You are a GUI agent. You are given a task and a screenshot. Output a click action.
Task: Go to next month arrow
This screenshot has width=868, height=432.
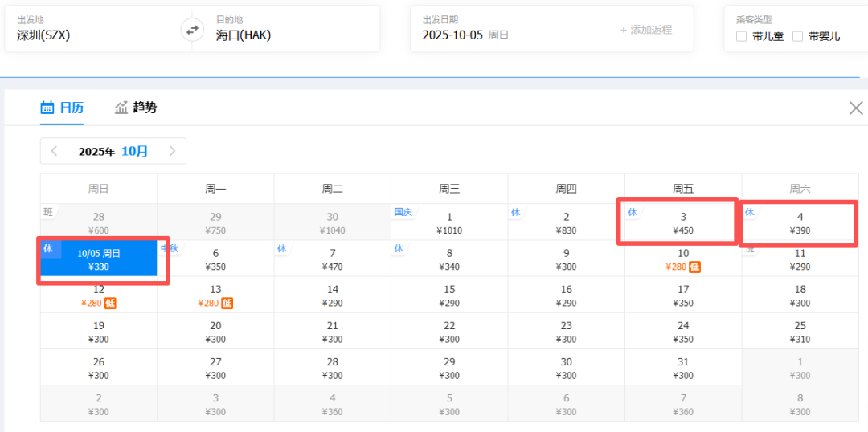tap(172, 151)
